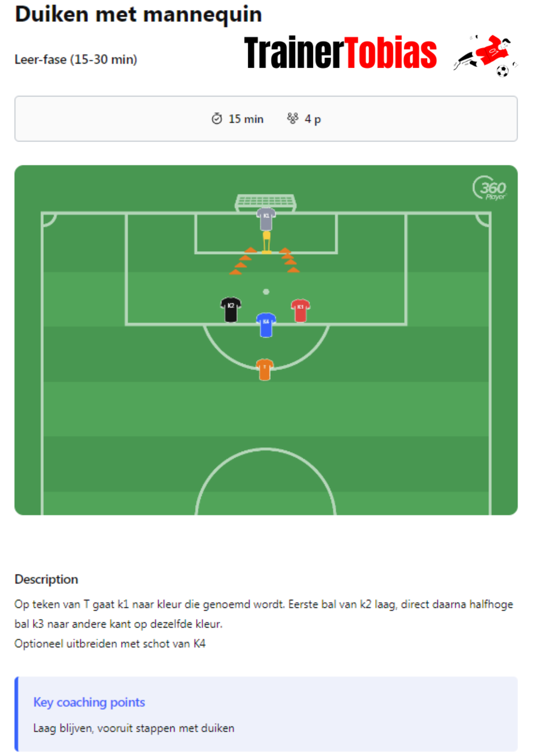Image resolution: width=534 pixels, height=756 pixels.
Task: Click the orange trainer T shirt
Action: [x=264, y=369]
